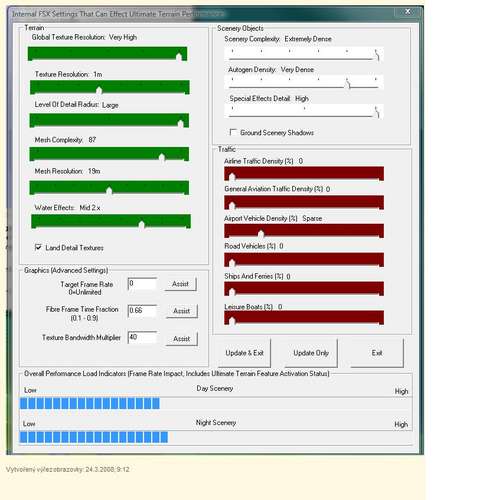Click the Exit button
Image resolution: width=496 pixels, height=500 pixels.
377,353
